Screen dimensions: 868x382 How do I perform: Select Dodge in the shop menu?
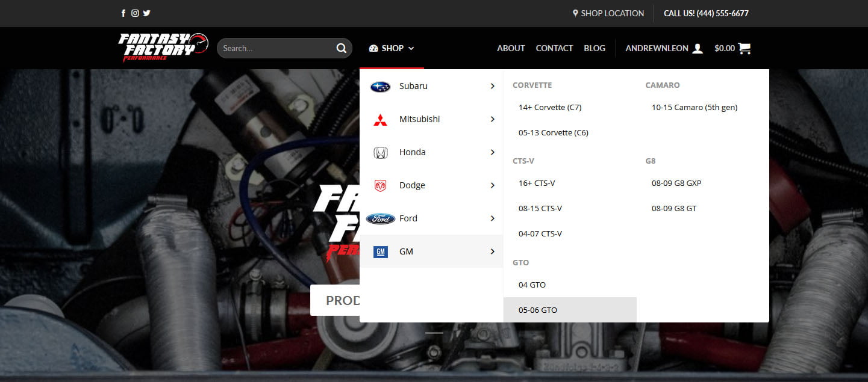pyautogui.click(x=431, y=185)
